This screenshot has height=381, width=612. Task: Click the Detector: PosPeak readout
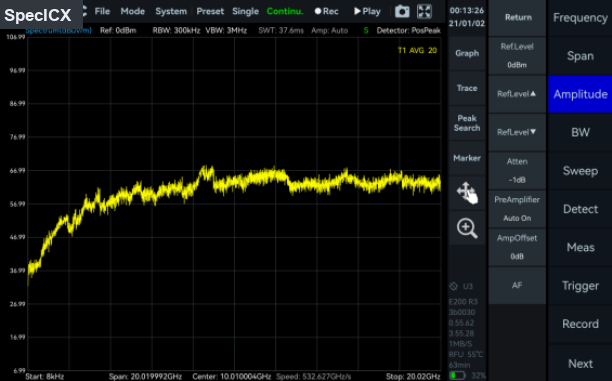coord(409,30)
